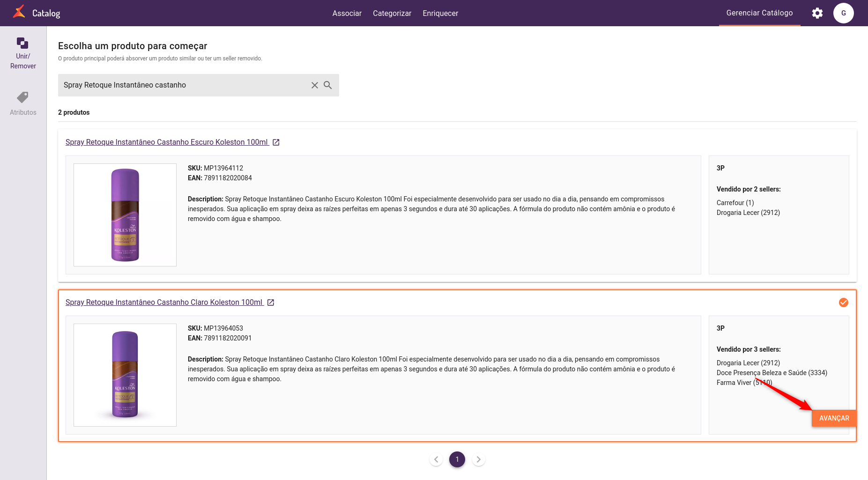Go to next page arrow
The width and height of the screenshot is (868, 480).
point(478,459)
